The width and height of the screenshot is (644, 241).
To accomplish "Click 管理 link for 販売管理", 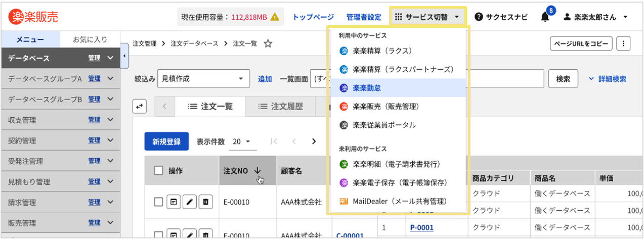I will coord(94,223).
